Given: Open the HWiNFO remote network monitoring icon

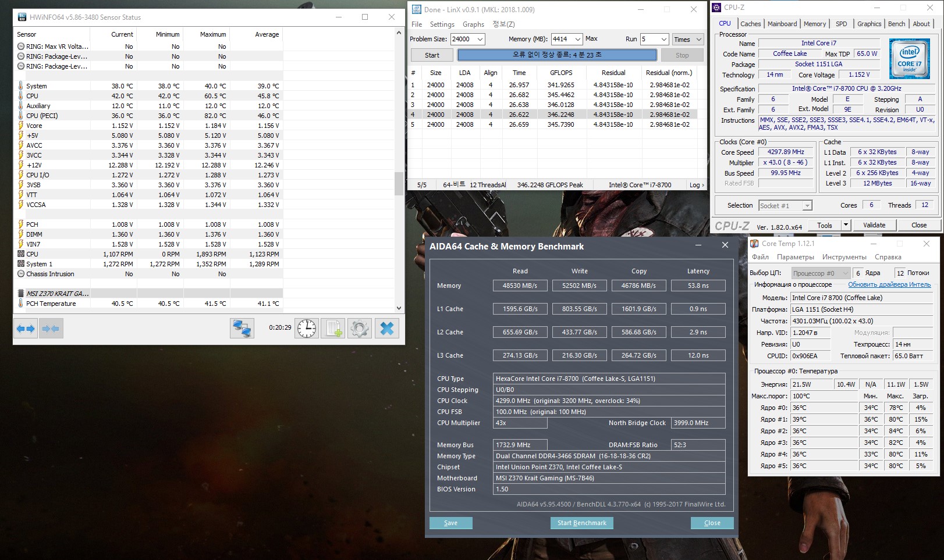Looking at the screenshot, I should click(x=242, y=329).
